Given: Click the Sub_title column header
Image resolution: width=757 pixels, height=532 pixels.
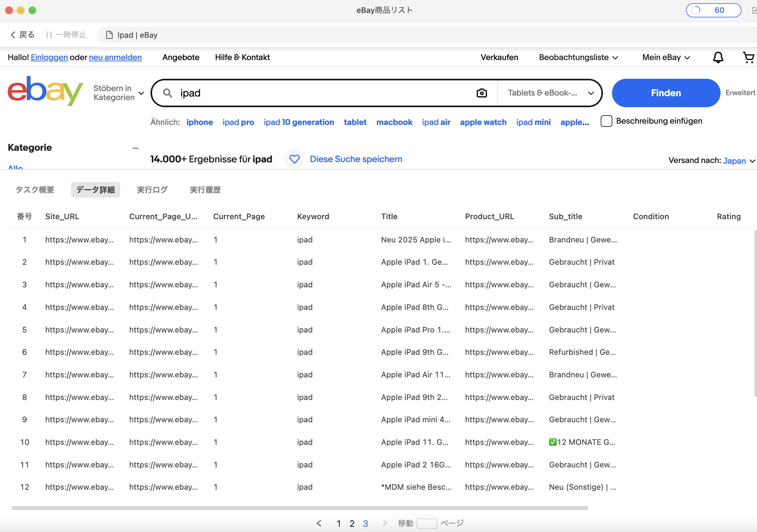Looking at the screenshot, I should [x=565, y=217].
